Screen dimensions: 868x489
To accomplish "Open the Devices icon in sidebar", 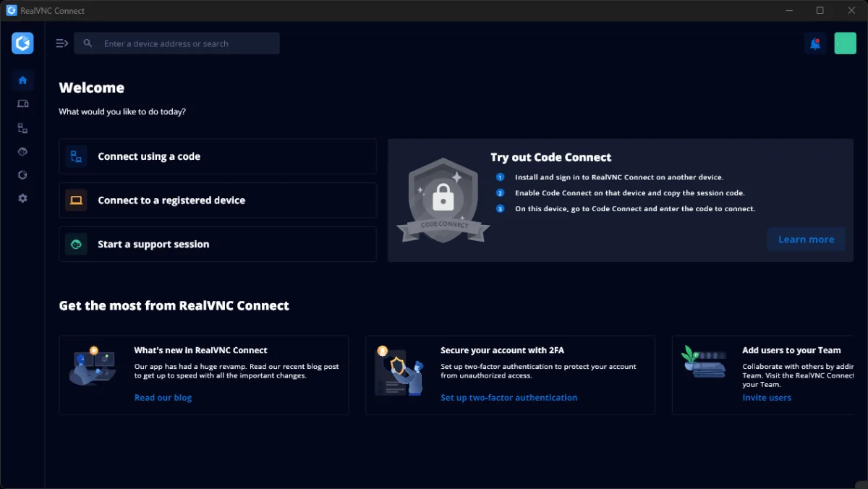I will tap(22, 104).
